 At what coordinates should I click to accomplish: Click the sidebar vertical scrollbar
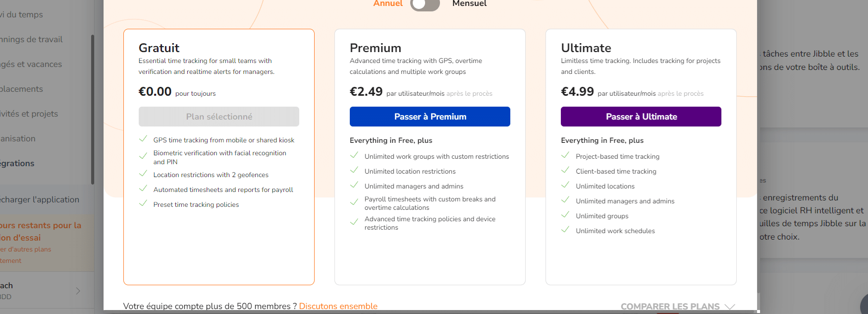[93, 109]
